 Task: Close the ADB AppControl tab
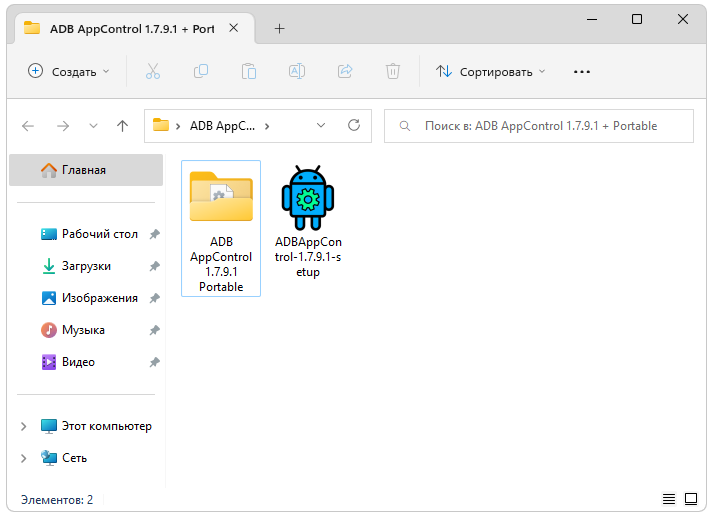pos(233,28)
